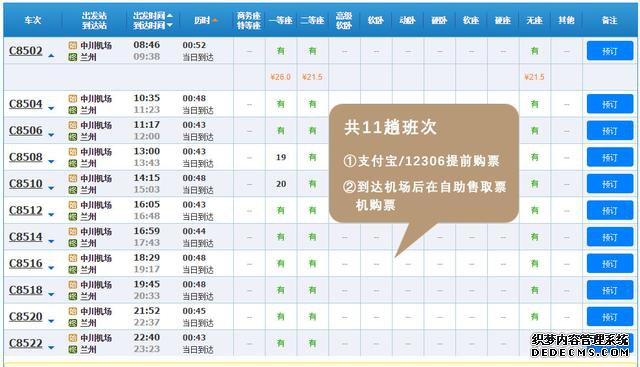Click first-class 有 availability for C8502
This screenshot has width=640, height=367.
[281, 51]
